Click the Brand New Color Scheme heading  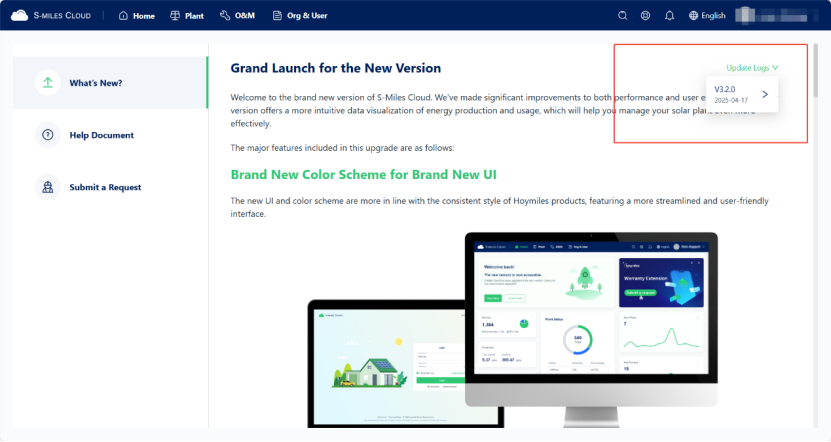coord(364,175)
